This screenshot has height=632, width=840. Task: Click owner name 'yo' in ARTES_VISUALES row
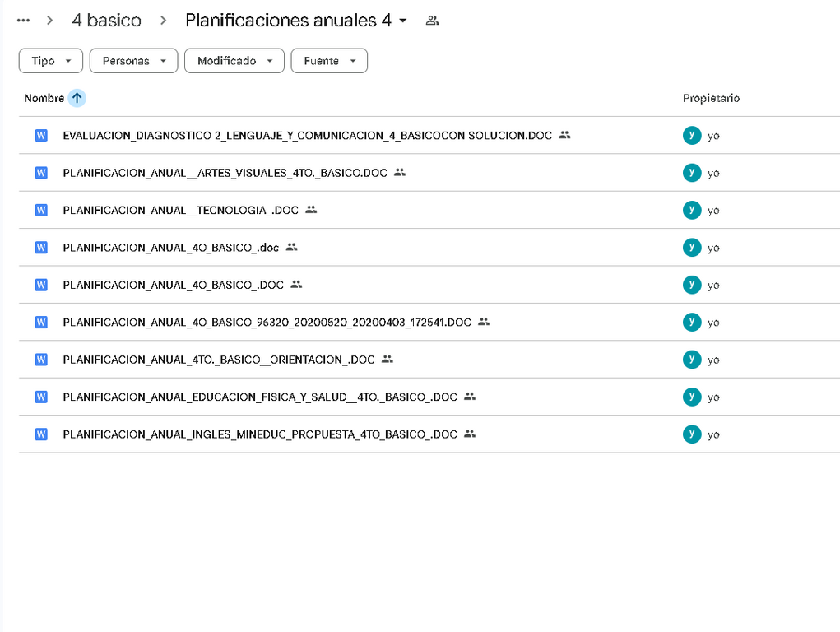coord(713,174)
